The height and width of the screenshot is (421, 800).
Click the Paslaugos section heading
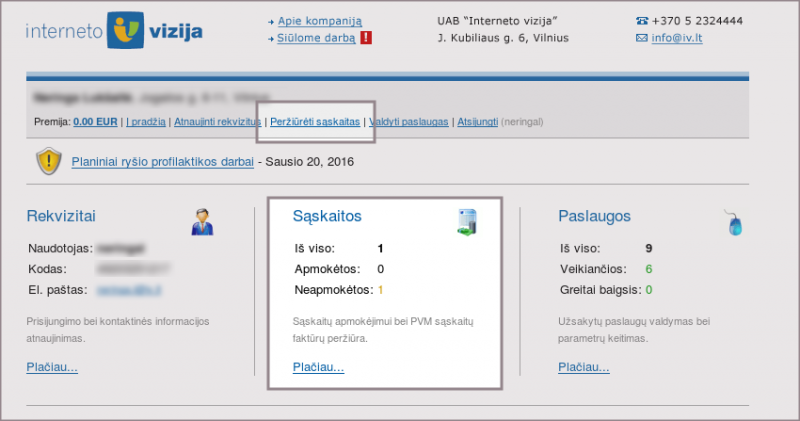pyautogui.click(x=594, y=215)
